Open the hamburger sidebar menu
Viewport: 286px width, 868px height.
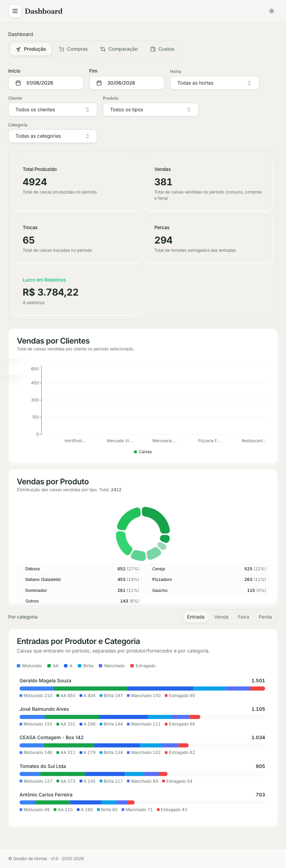click(x=15, y=11)
